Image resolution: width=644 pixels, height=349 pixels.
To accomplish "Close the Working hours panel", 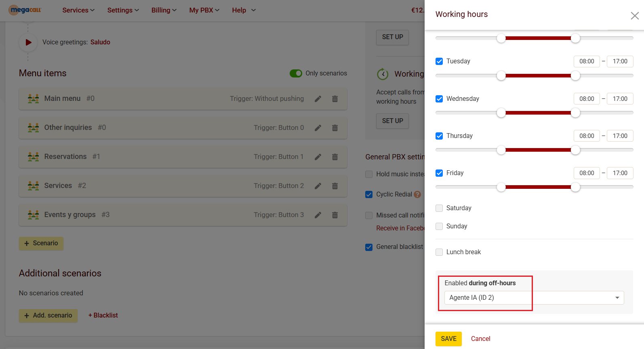I will 635,16.
